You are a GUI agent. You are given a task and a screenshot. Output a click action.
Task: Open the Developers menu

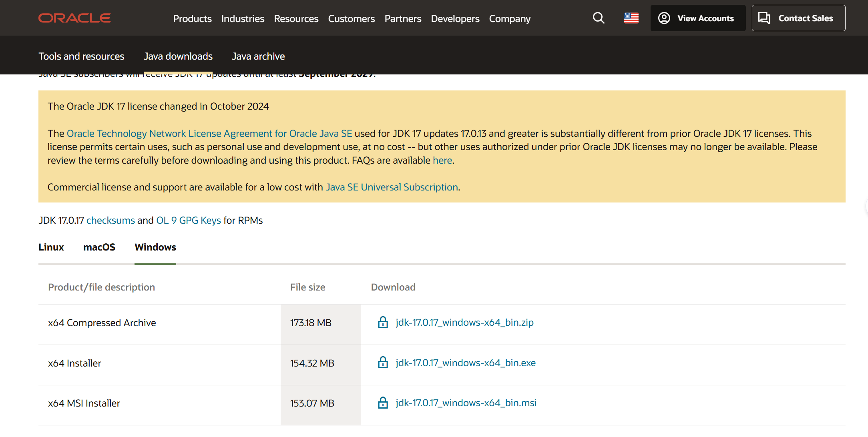(x=455, y=18)
